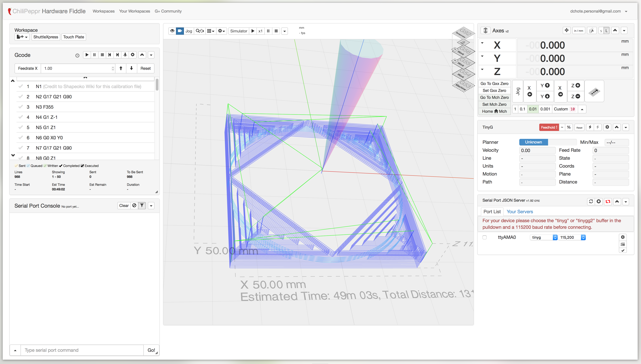This screenshot has height=364, width=641.
Task: Click the TinyG settings gear icon
Action: pyautogui.click(x=607, y=127)
